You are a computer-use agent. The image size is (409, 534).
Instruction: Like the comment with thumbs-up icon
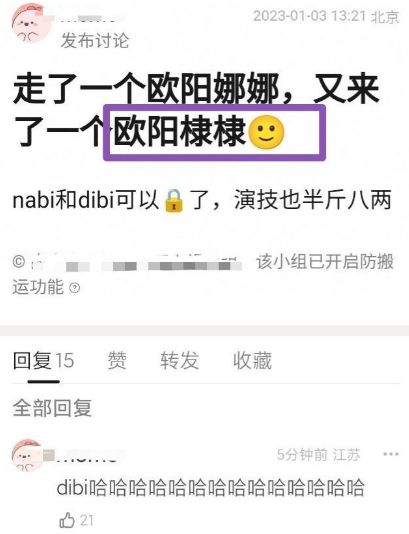[x=67, y=520]
